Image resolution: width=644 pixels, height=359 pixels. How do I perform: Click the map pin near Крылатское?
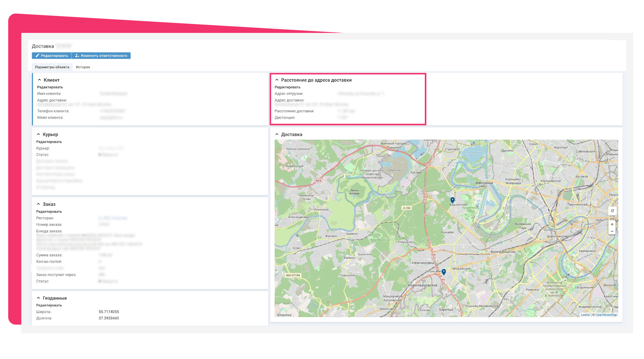point(452,200)
